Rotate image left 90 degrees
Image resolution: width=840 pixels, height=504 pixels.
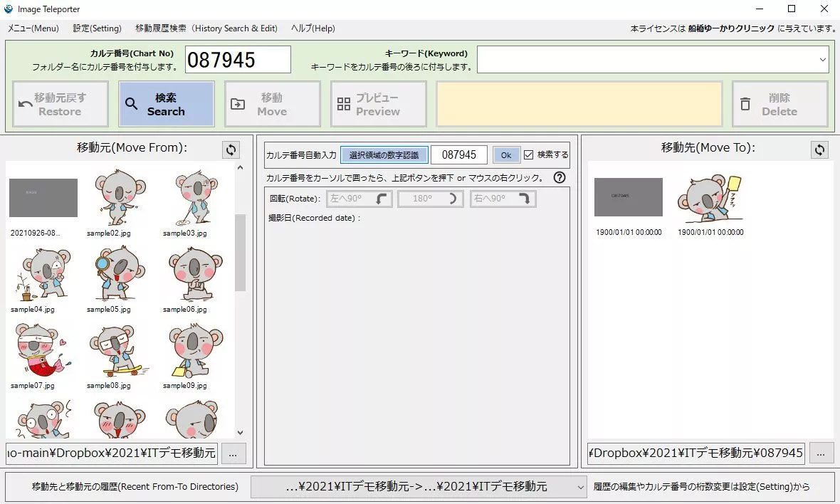(x=359, y=199)
